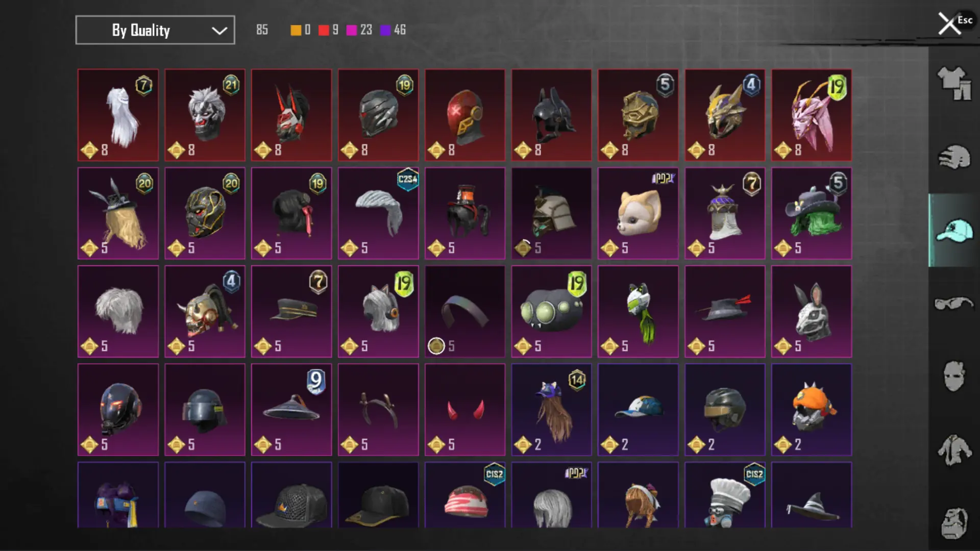Open the sunglasses category icon
The width and height of the screenshot is (980, 551).
954,304
